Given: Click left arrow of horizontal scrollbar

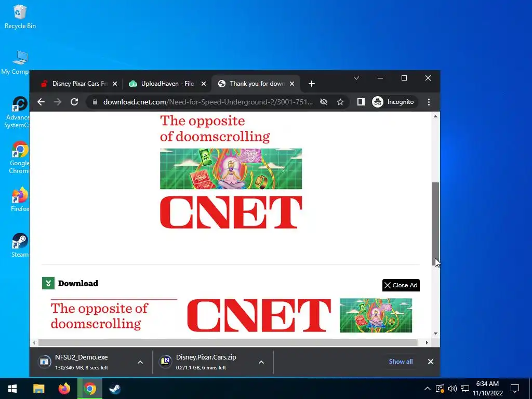Looking at the screenshot, I should pos(34,343).
